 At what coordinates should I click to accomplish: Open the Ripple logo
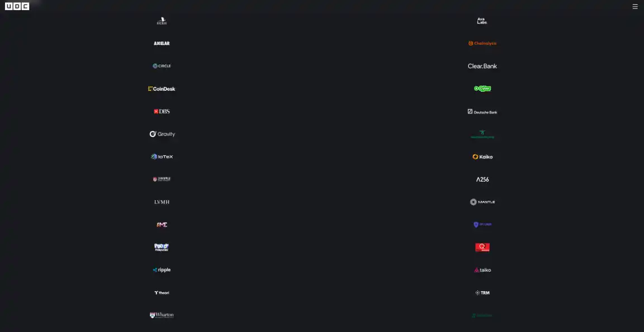coord(162,270)
